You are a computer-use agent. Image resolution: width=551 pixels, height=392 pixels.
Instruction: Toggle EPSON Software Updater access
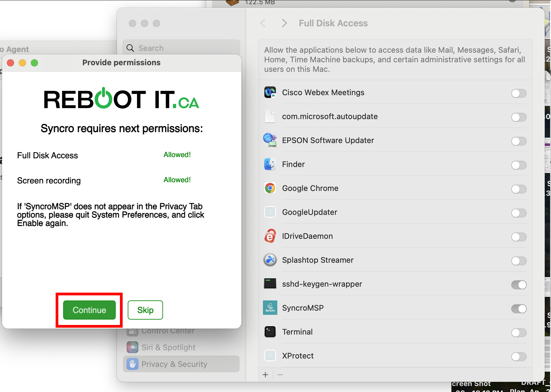(x=519, y=141)
